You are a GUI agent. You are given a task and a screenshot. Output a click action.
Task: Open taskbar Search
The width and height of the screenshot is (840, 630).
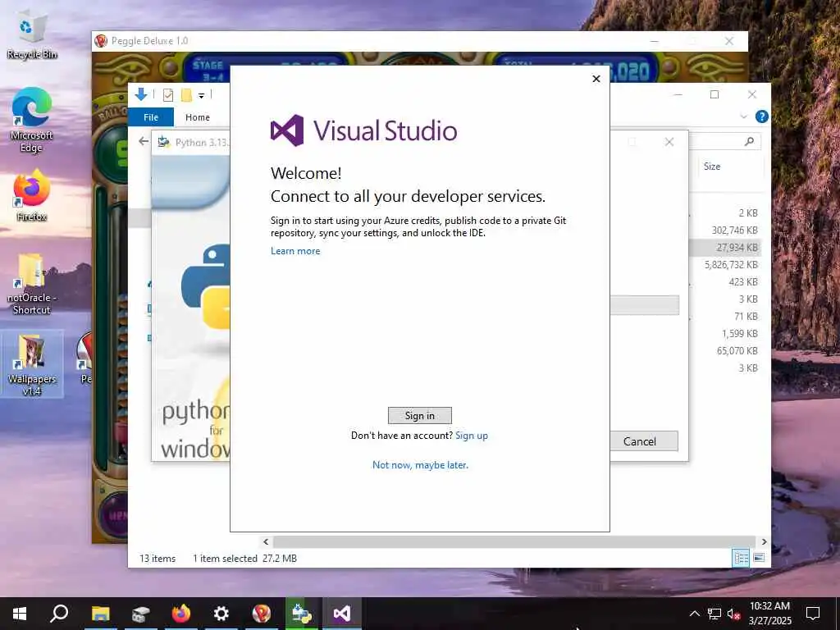click(59, 614)
